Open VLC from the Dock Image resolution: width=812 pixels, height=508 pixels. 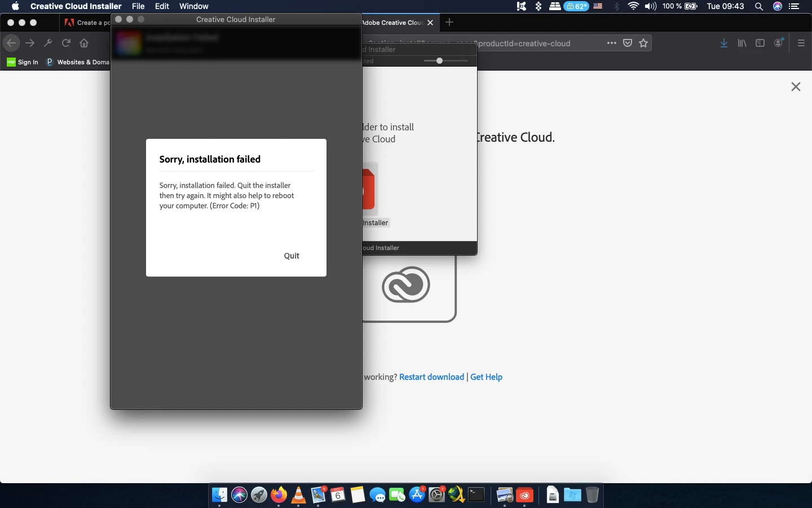[298, 495]
